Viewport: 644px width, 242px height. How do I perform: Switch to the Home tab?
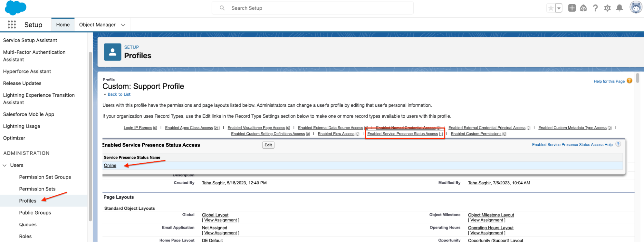coord(63,25)
